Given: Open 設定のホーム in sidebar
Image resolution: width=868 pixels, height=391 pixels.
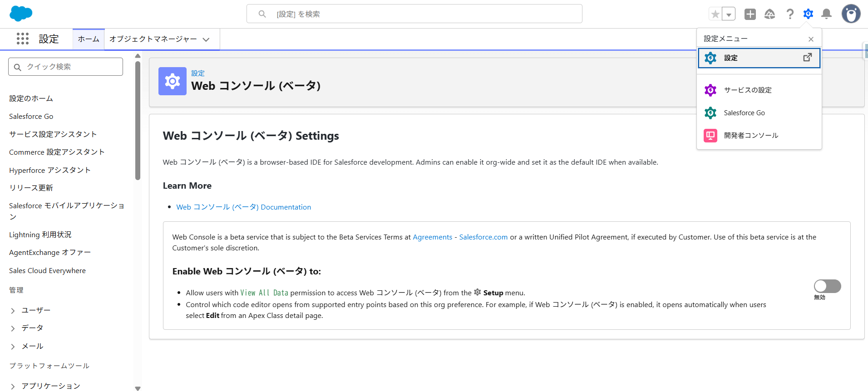Looking at the screenshot, I should point(31,98).
